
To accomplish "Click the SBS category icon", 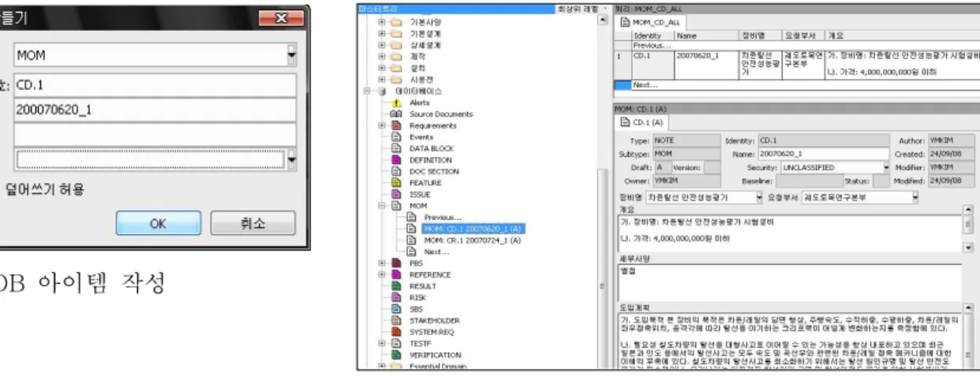I will pos(397,309).
